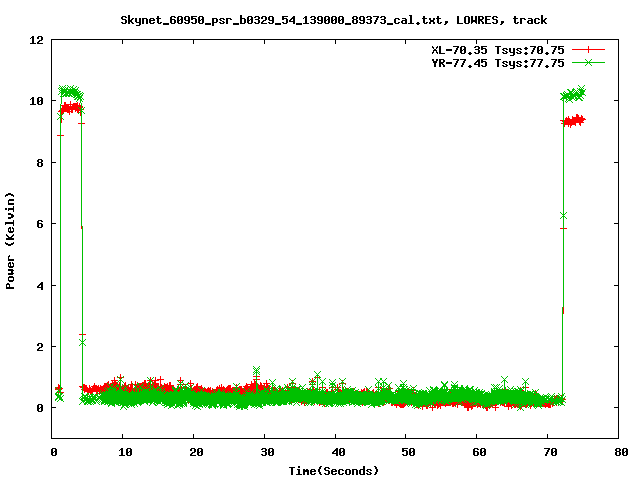The image size is (640, 480).
Task: Click the red data cluster at far right
Action: [573, 120]
